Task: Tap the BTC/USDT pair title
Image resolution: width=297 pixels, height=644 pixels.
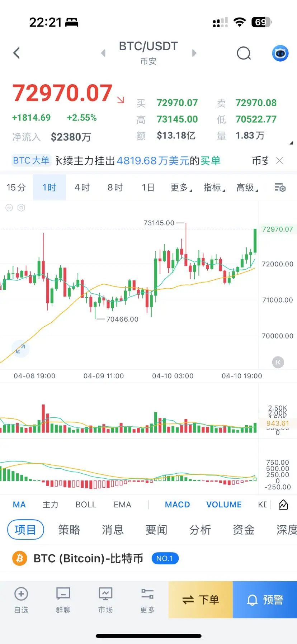Action: [148, 46]
